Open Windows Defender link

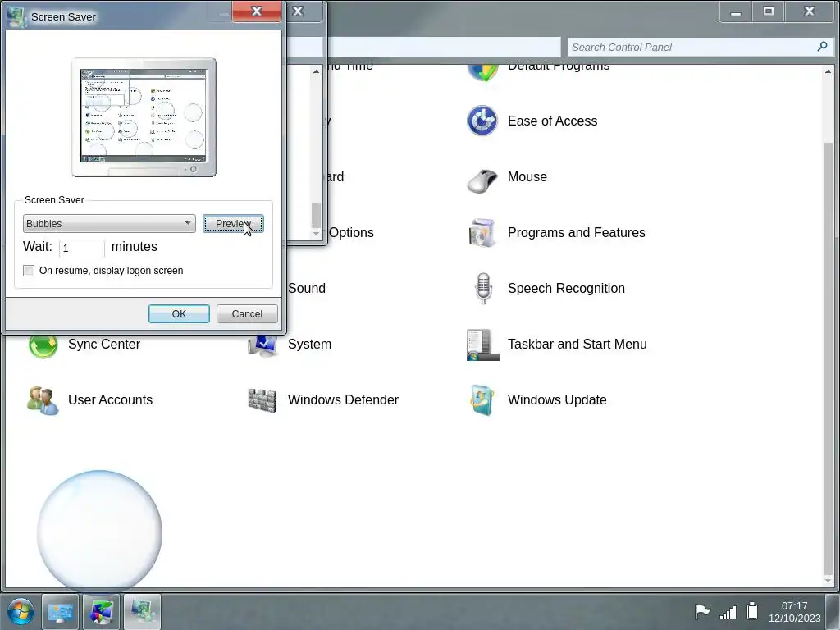click(343, 399)
